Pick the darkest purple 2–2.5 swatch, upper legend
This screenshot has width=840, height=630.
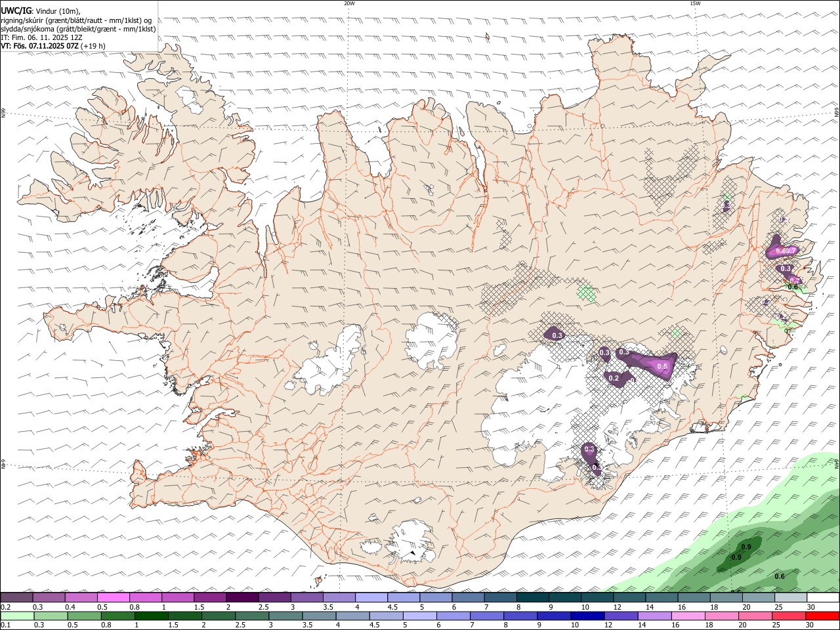tap(242, 598)
